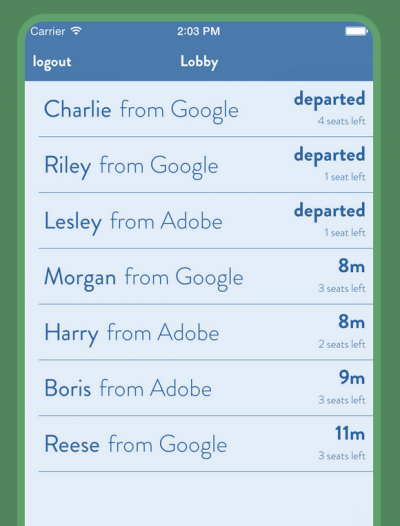
Task: Click the 9m departure time
Action: (x=352, y=378)
